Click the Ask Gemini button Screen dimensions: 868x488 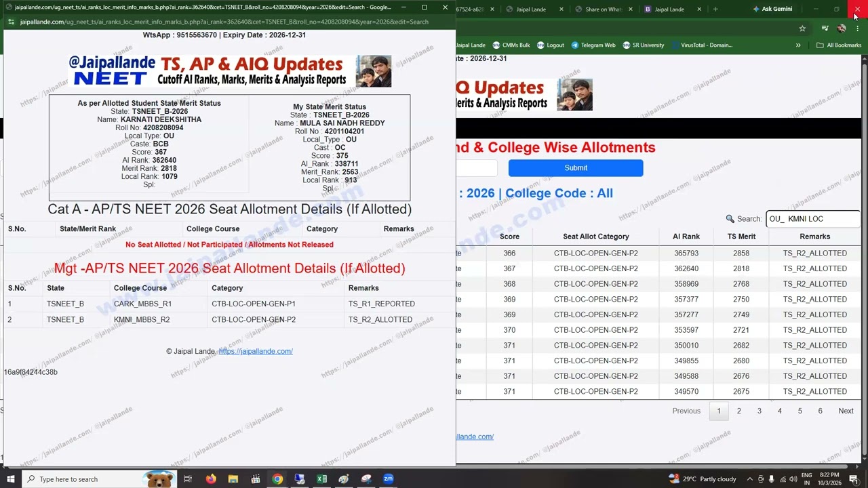click(x=772, y=9)
